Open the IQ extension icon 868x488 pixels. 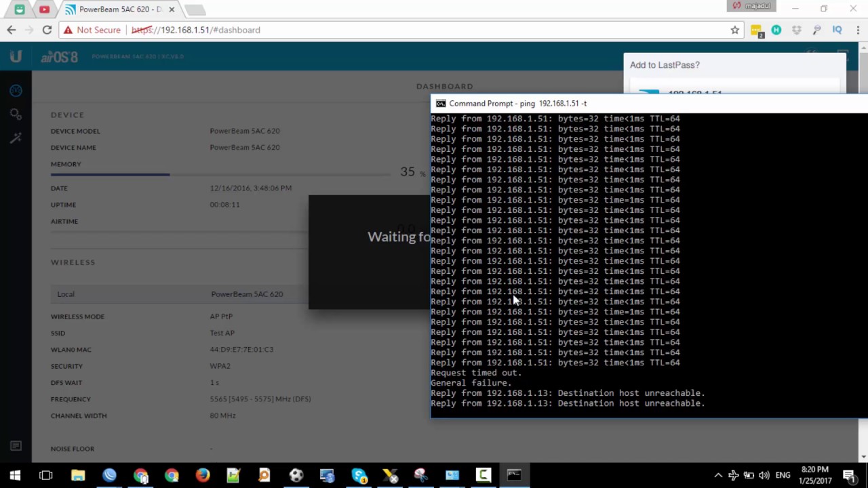tap(837, 30)
